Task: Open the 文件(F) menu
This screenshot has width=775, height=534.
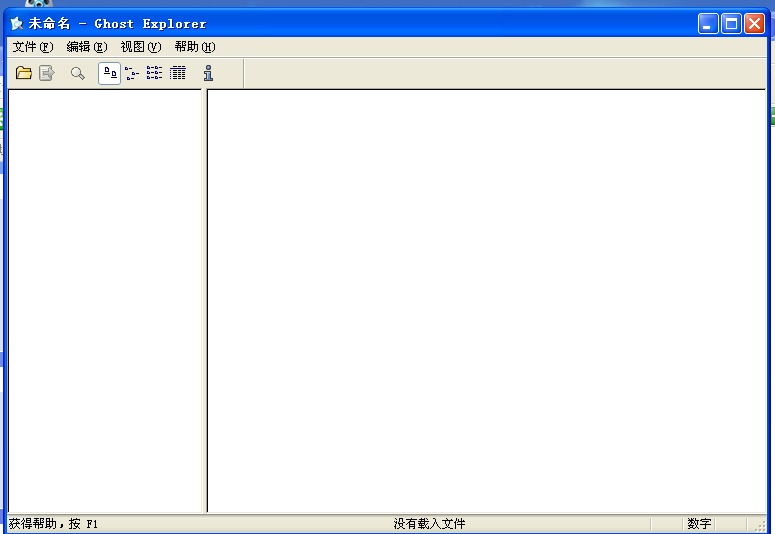Action: coord(33,47)
